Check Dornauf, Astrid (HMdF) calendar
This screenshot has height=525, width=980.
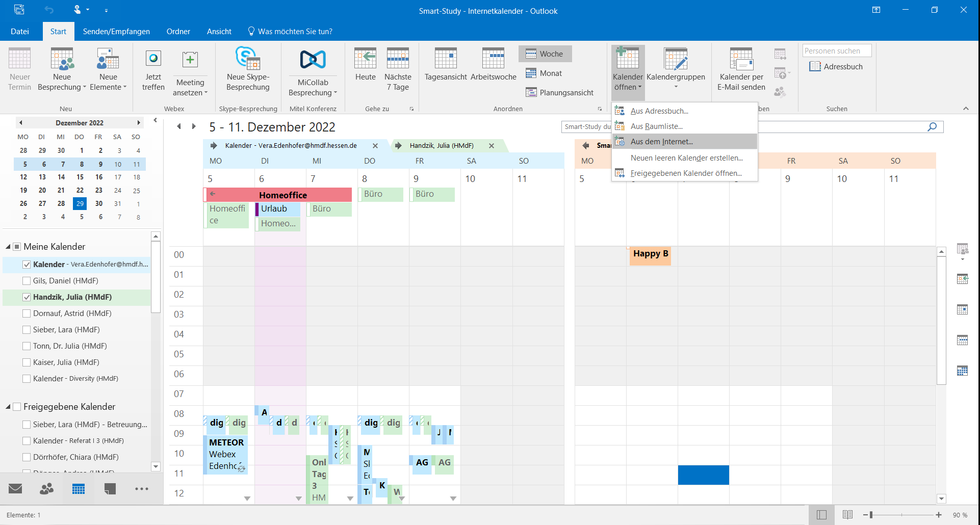tap(27, 313)
